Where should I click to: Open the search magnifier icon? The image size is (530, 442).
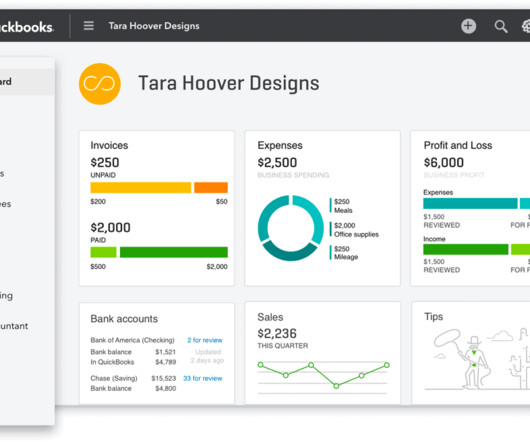tap(501, 26)
